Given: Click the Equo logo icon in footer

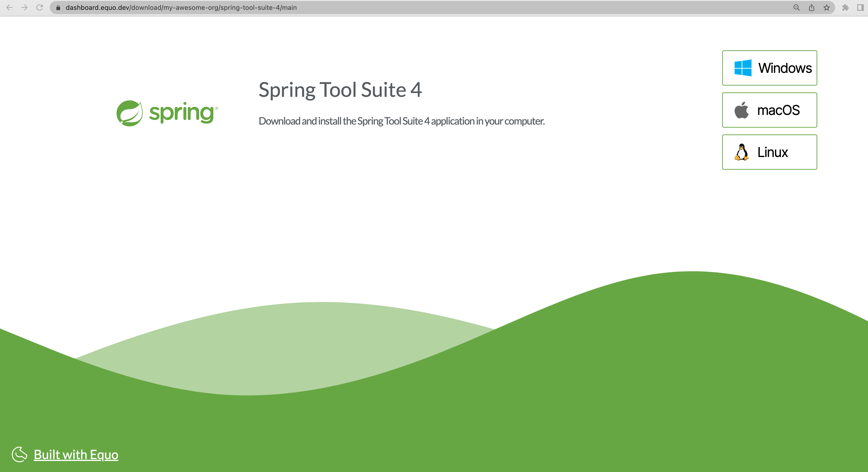Looking at the screenshot, I should 19,454.
